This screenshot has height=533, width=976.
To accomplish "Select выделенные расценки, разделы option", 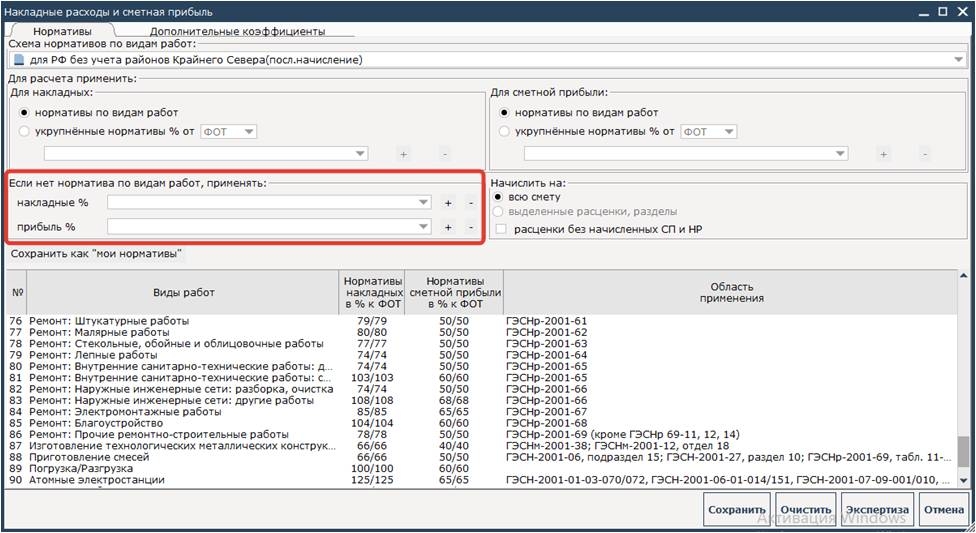I will (x=498, y=212).
